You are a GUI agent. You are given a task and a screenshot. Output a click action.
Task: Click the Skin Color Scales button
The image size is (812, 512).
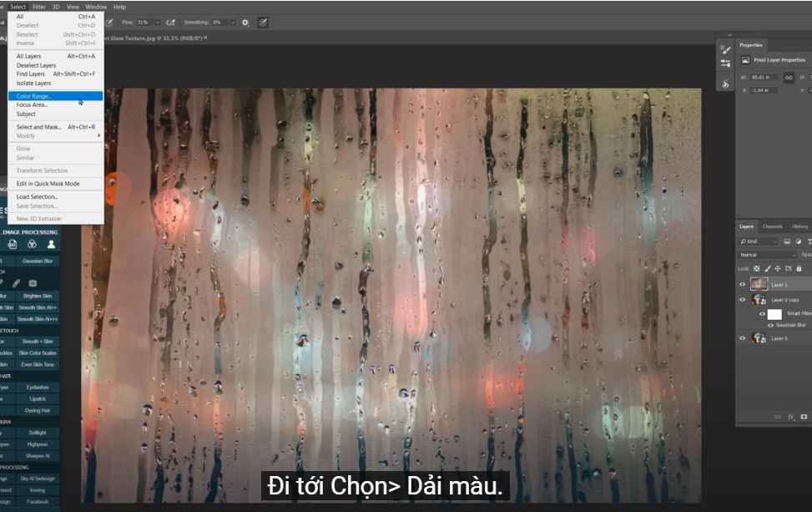tap(38, 353)
